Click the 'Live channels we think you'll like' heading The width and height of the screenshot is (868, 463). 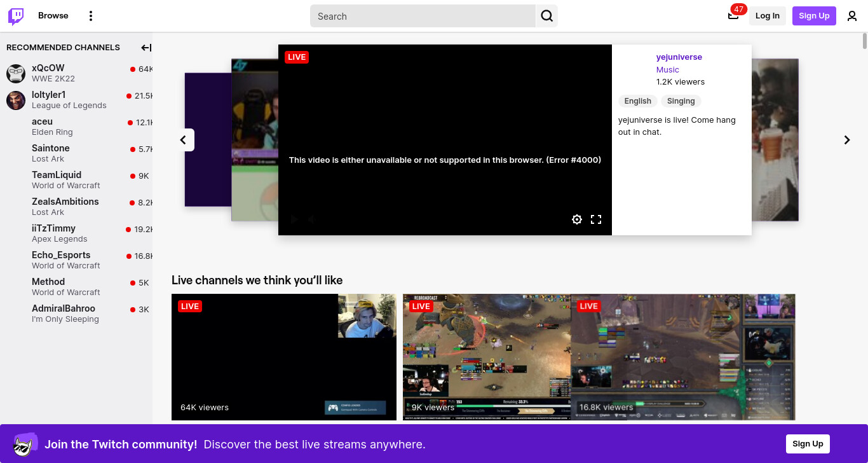[257, 280]
